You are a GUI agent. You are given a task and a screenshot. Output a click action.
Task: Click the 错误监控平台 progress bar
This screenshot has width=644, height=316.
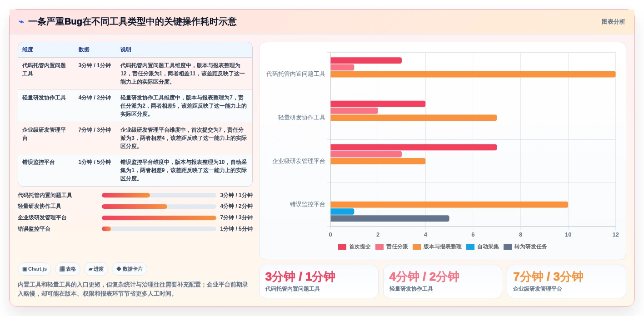pyautogui.click(x=159, y=229)
